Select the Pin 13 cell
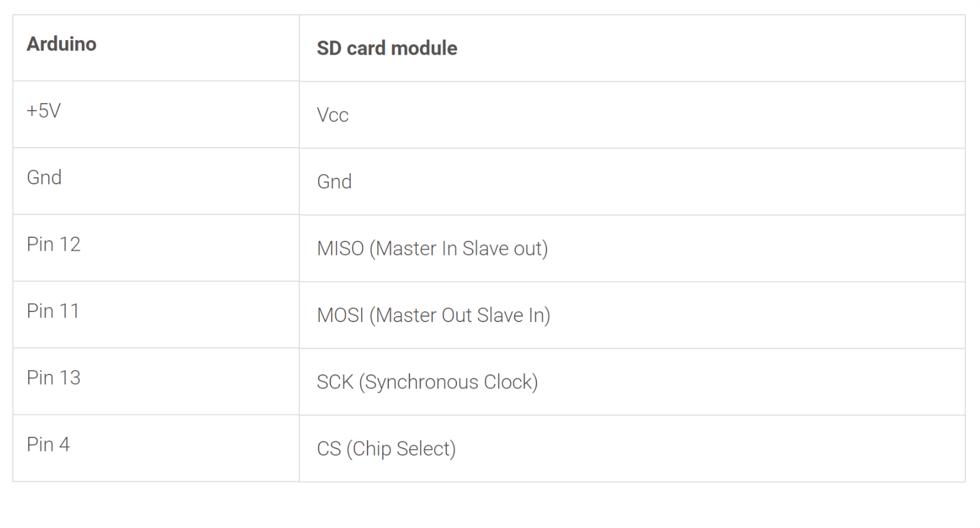Screen dimensions: 980x528 point(54,377)
